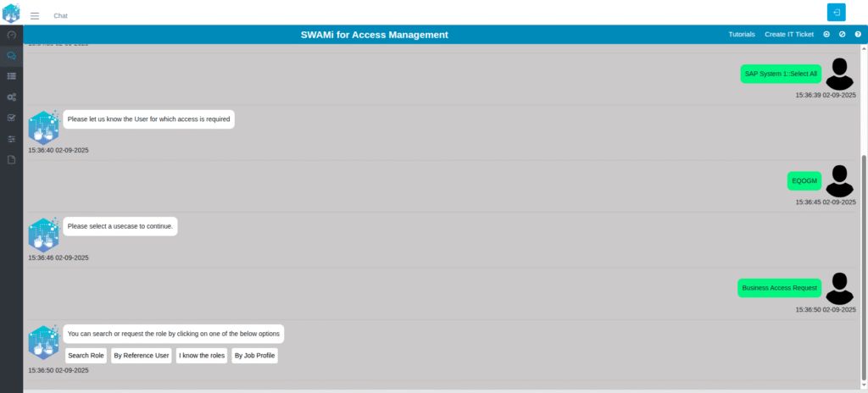
Task: Select By Reference User option
Action: pos(142,356)
